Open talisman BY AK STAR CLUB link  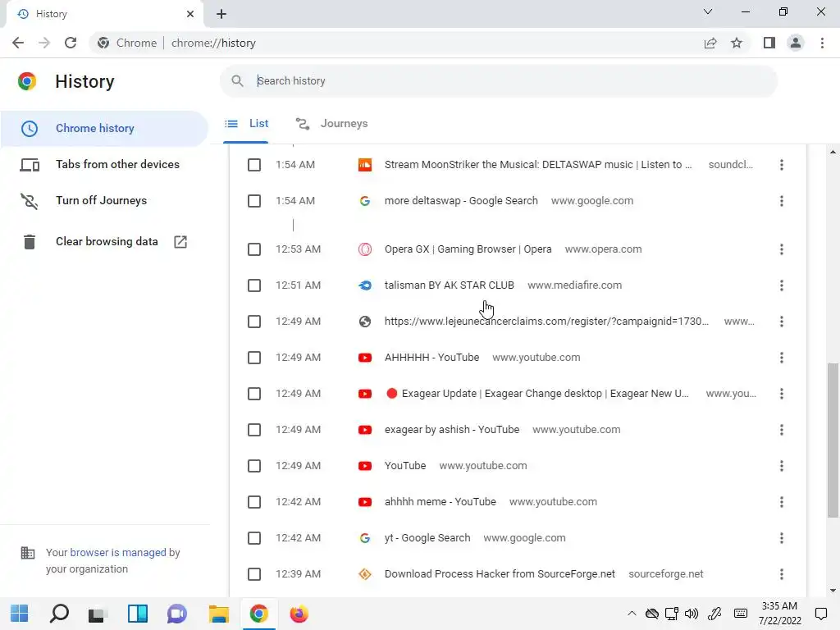449,285
